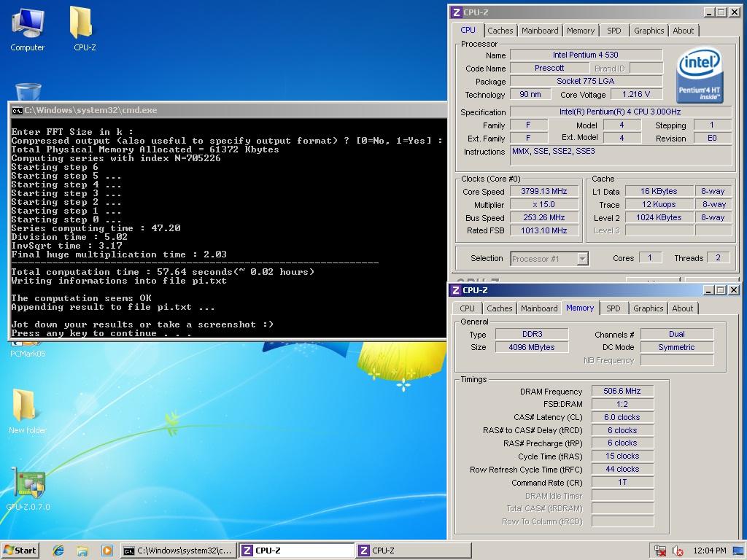Select Memory tab in bottom CPU-Z window
Screen dimensions: 747x560
click(580, 308)
